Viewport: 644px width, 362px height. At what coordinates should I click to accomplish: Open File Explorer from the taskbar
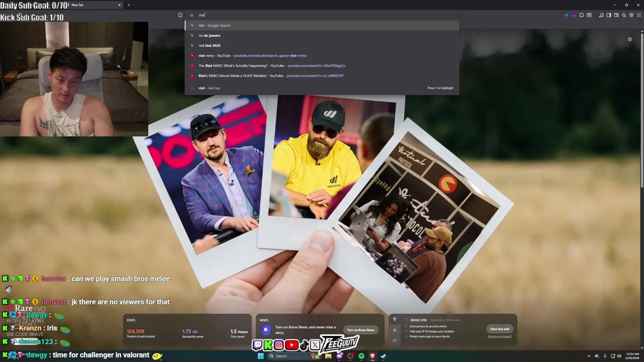tap(328, 356)
